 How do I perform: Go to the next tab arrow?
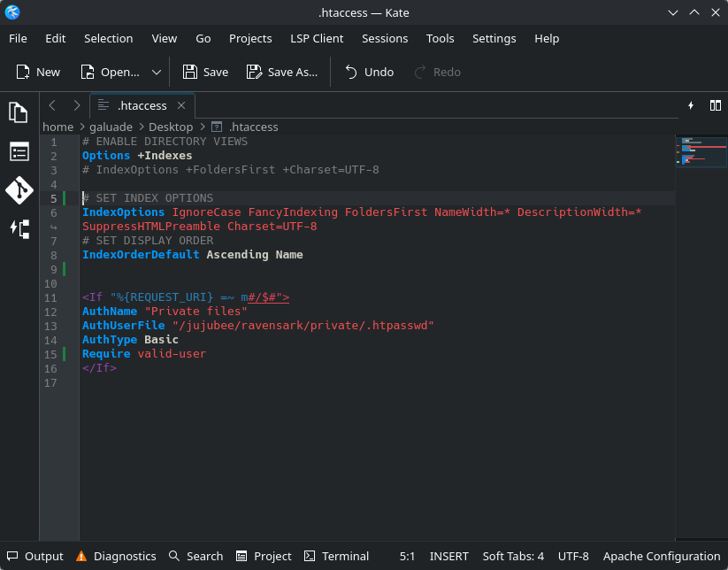click(77, 105)
